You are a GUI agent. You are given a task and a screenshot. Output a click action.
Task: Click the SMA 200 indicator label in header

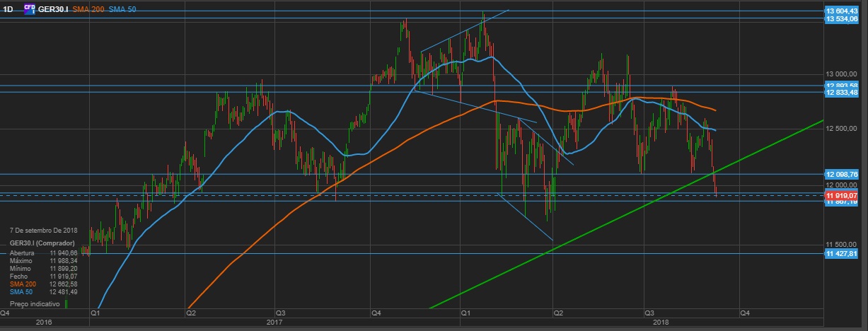88,9
